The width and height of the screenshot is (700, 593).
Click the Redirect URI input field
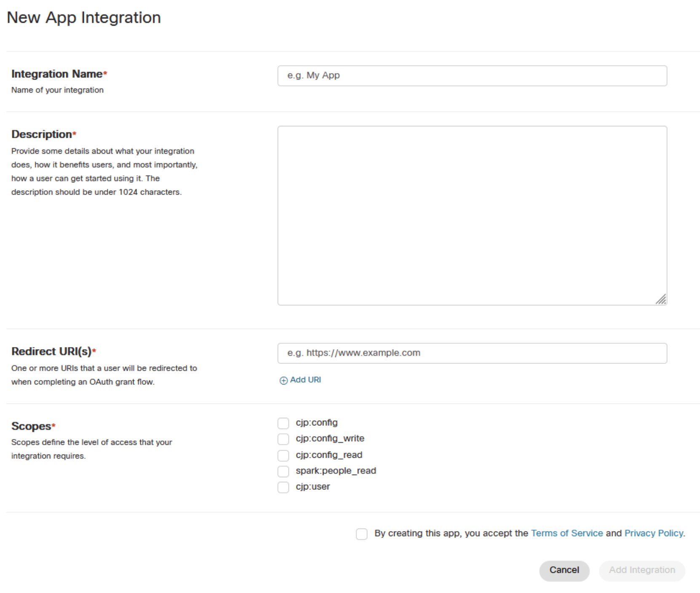pyautogui.click(x=472, y=353)
